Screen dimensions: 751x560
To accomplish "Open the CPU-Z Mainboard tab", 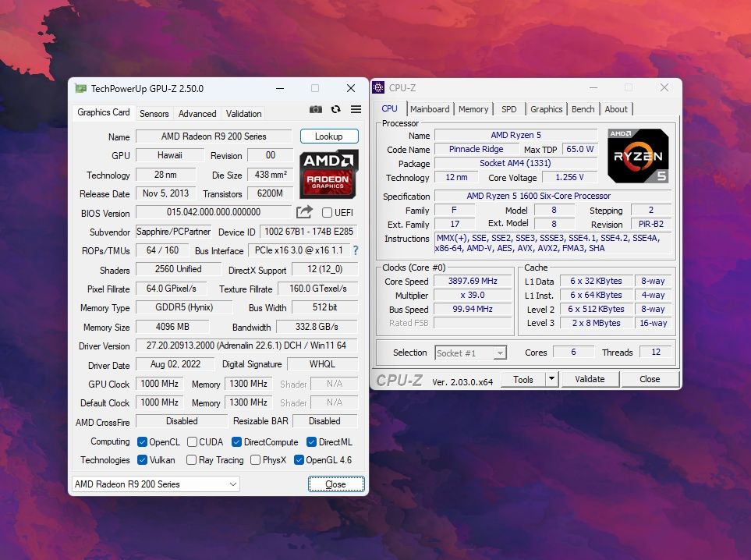I will coord(430,109).
